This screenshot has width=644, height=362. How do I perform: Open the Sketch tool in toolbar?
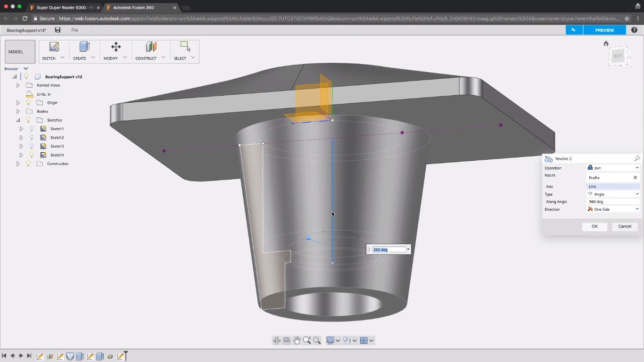(54, 47)
